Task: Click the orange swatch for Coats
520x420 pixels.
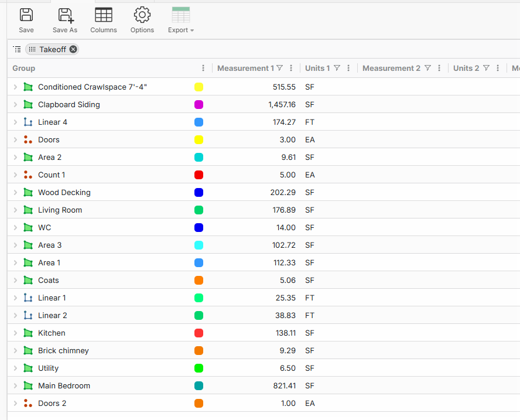Action: pos(199,281)
